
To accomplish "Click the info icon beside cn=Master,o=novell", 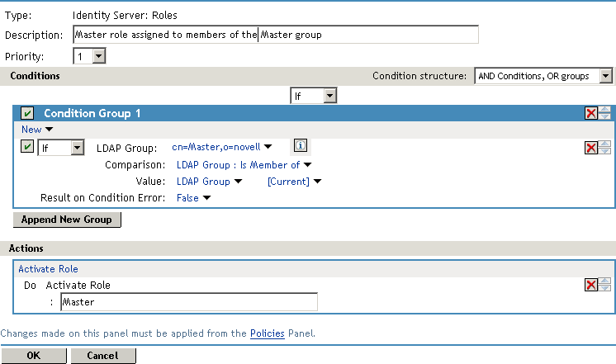I will click(x=301, y=146).
